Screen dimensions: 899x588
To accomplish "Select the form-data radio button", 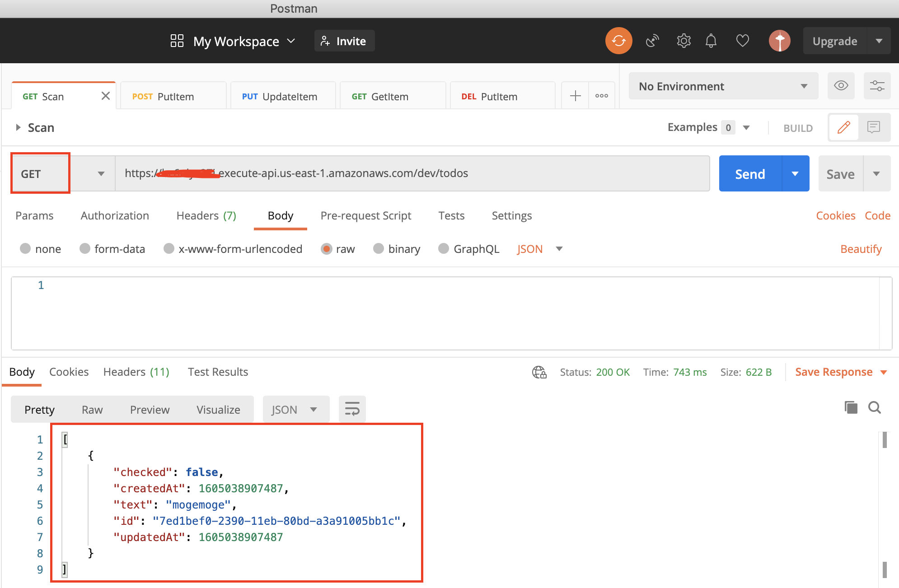I will pos(84,249).
